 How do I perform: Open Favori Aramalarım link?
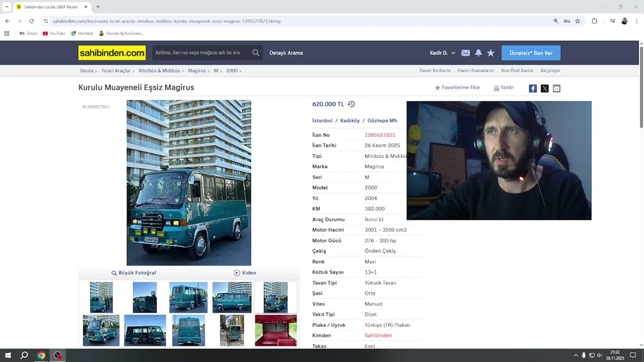[475, 71]
